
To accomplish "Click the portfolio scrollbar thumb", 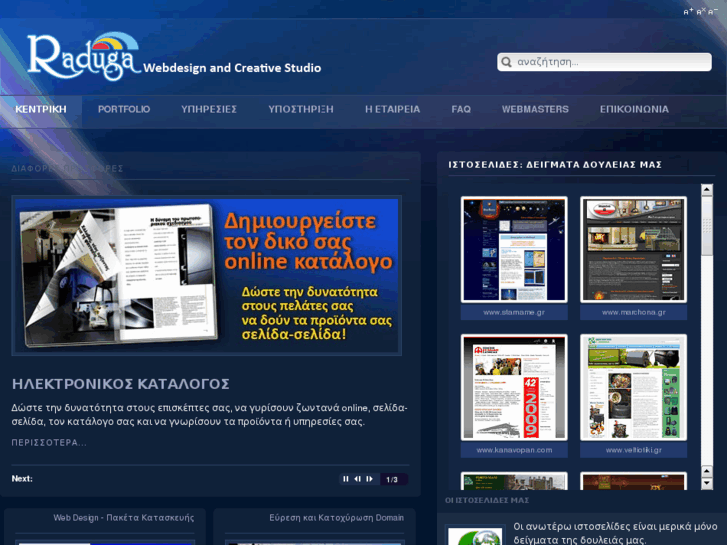I will (707, 225).
